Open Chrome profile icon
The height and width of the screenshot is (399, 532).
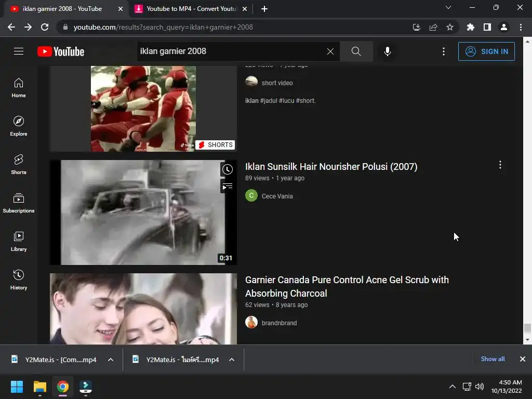coord(504,27)
